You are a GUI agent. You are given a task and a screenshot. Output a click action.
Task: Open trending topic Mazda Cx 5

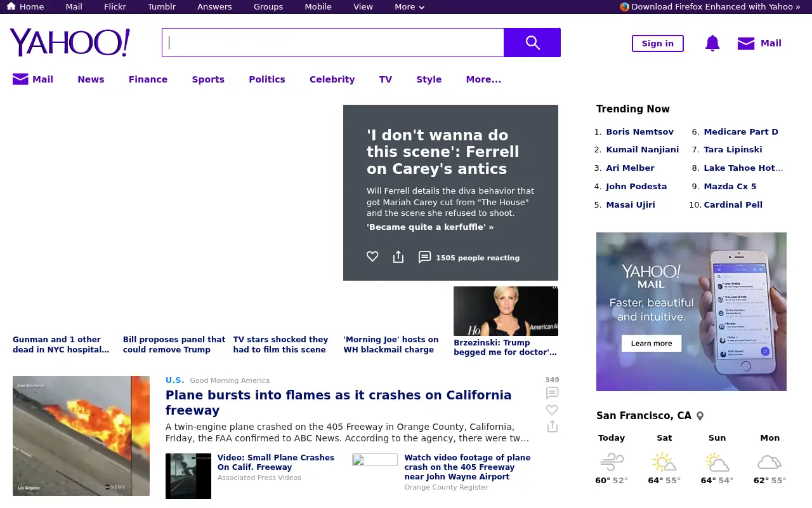[x=730, y=187]
